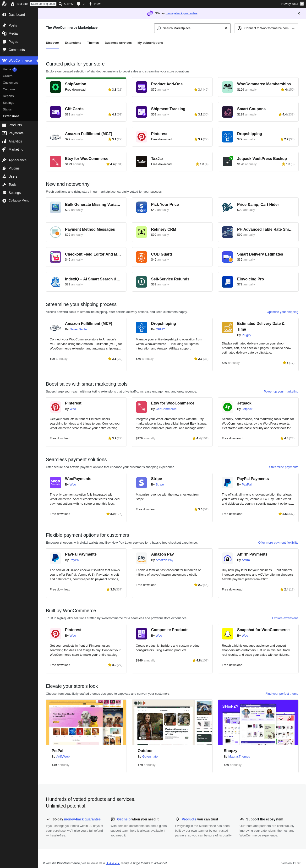Screen dimensions: 306x868
Task: Follow the Optimize your shipping link
Action: point(282,312)
